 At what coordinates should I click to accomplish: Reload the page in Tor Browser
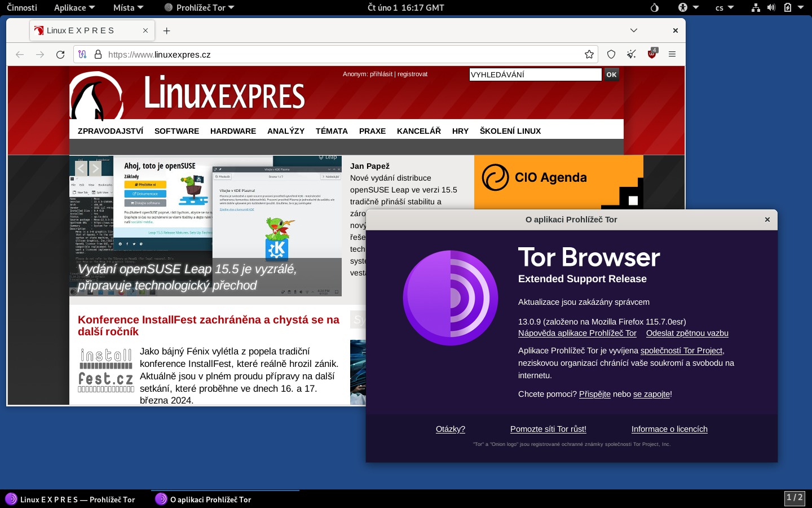60,55
